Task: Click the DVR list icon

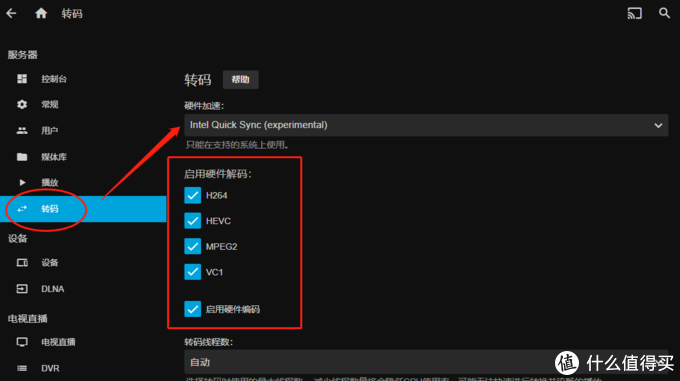Action: click(22, 368)
